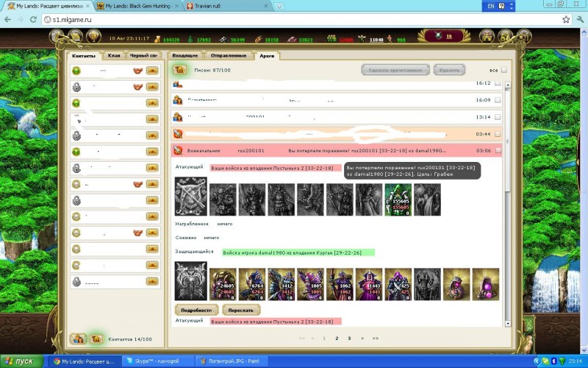Select the defender unit showing 3412
This screenshot has height=368, width=588.
(x=282, y=284)
